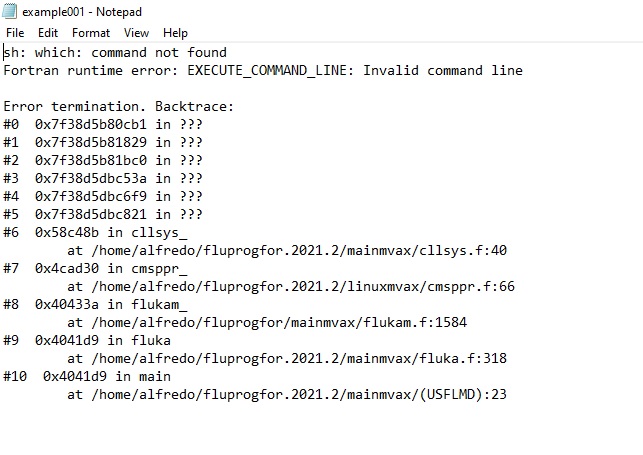This screenshot has width=643, height=455.
Task: Click the #6 cllsys_ backtrace entry
Action: (95, 232)
